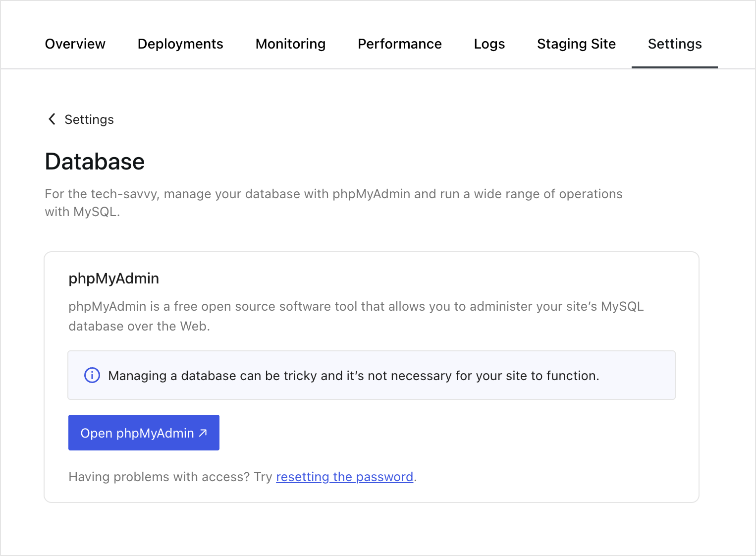
Task: Follow the resetting the password link
Action: tap(344, 477)
